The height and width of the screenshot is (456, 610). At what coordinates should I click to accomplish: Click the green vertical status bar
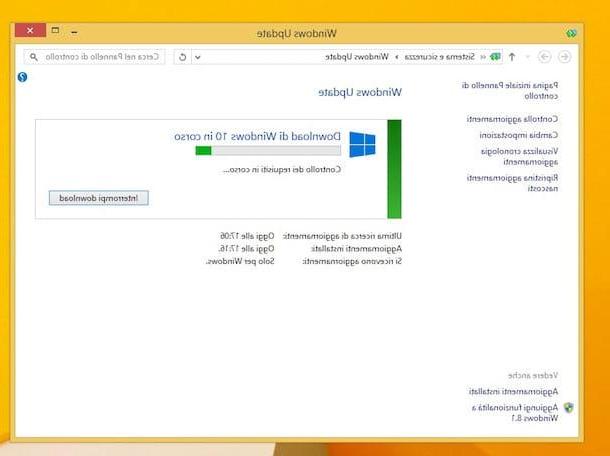(x=394, y=169)
